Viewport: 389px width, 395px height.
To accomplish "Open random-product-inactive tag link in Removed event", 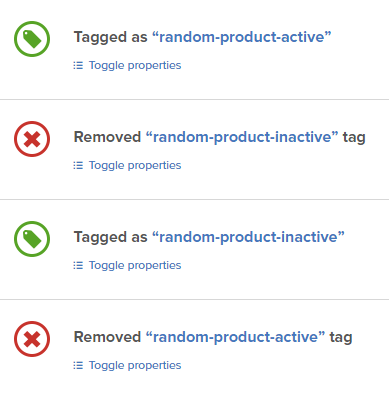I will (x=242, y=137).
